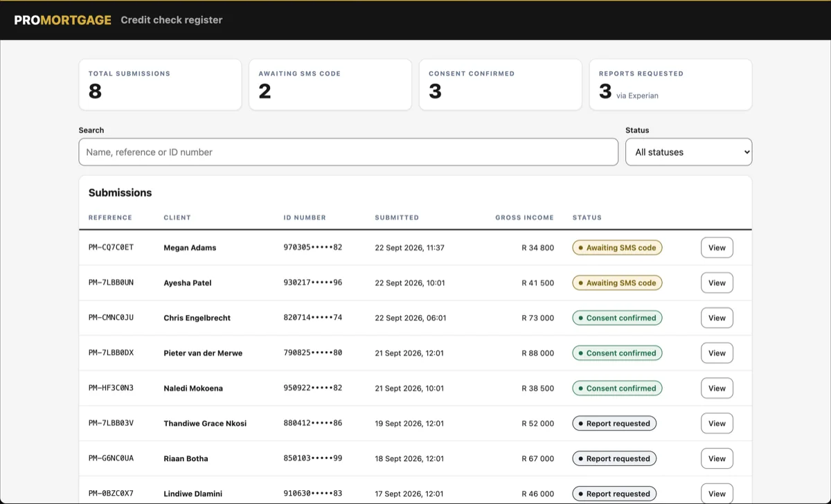This screenshot has height=504, width=831.
Task: Click submitted date 19 Sept 2026, 12:01
Action: [x=409, y=424]
